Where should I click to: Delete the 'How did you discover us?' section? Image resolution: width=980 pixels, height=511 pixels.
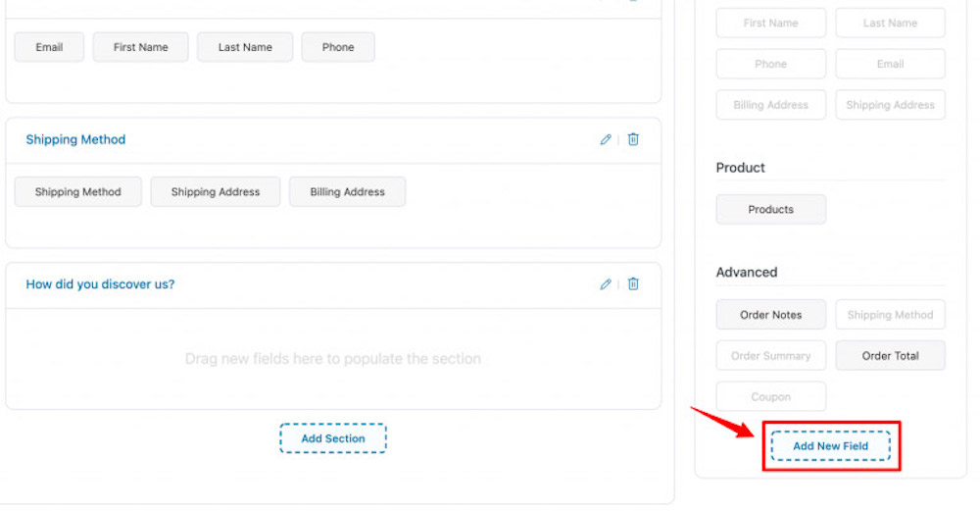(x=633, y=284)
